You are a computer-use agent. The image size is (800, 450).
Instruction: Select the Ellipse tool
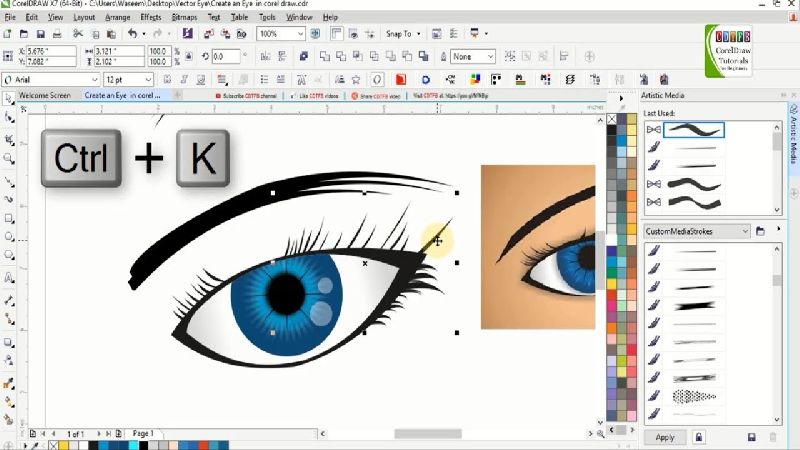click(9, 237)
